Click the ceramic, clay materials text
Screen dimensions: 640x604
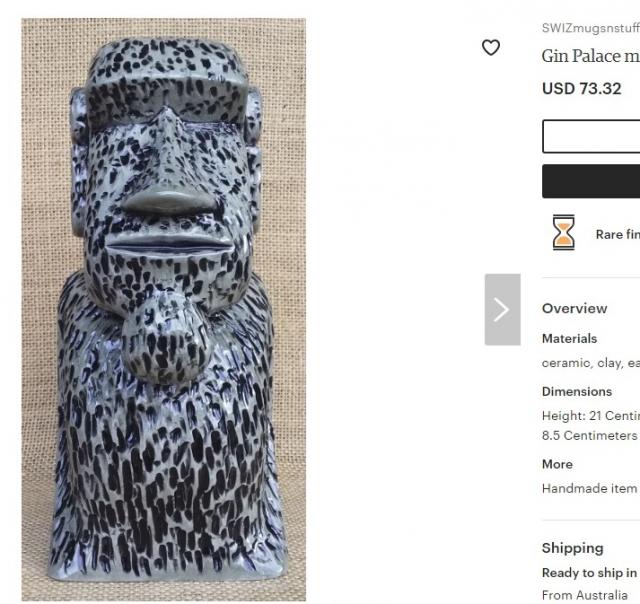(x=590, y=363)
